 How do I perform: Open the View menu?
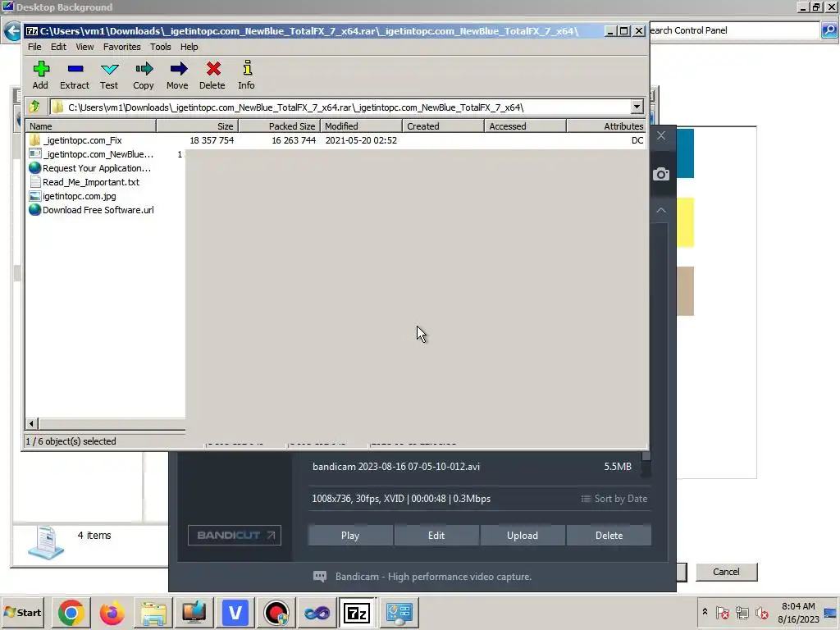coord(84,47)
